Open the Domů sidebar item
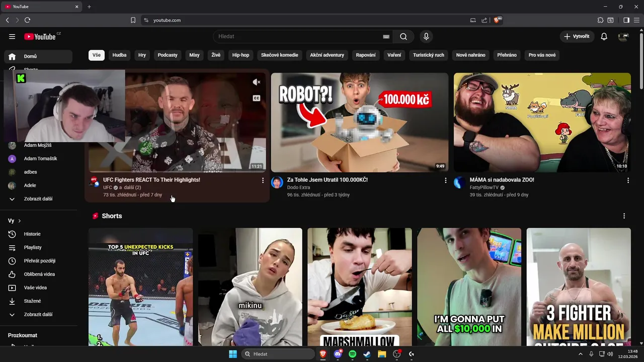The width and height of the screenshot is (644, 362). coord(38,56)
